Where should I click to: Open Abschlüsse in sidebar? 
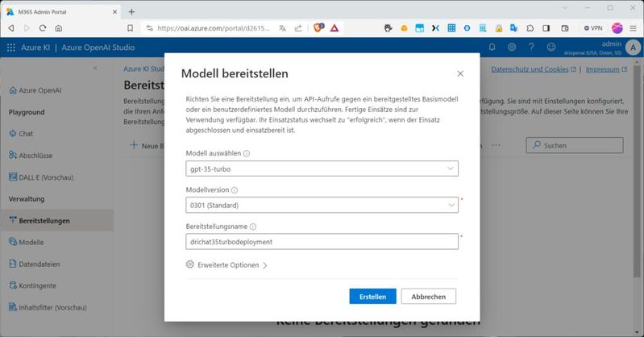tap(31, 156)
